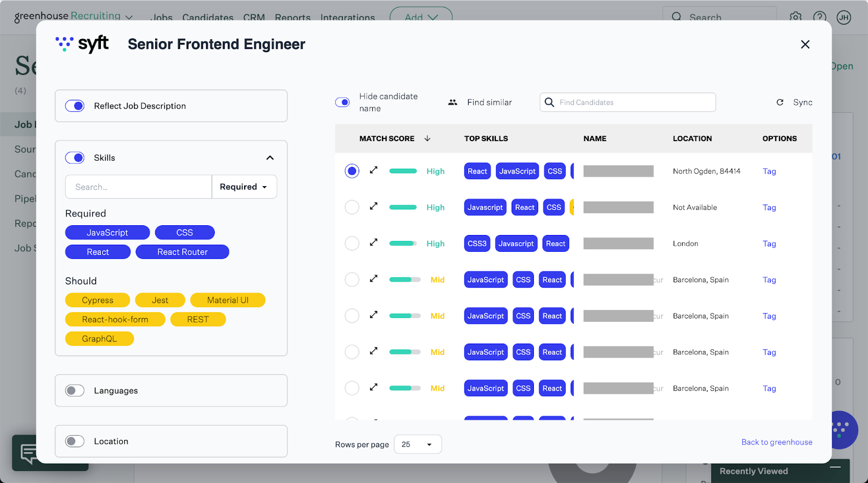Click Greenhouse search magnifier icon
The width and height of the screenshot is (868, 483).
pos(676,17)
